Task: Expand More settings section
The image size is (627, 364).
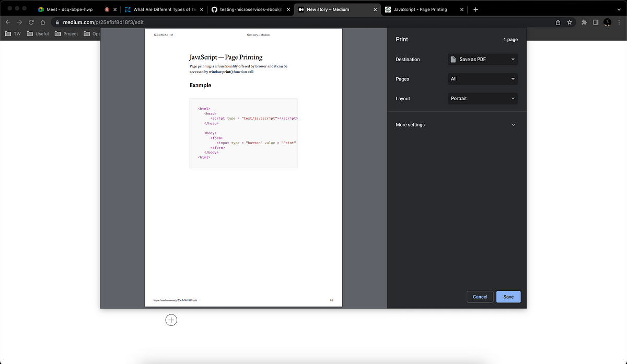Action: pyautogui.click(x=456, y=125)
